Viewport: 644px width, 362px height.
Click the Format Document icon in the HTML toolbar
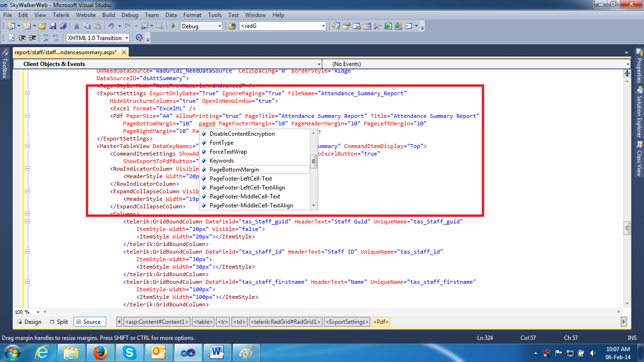11,38
